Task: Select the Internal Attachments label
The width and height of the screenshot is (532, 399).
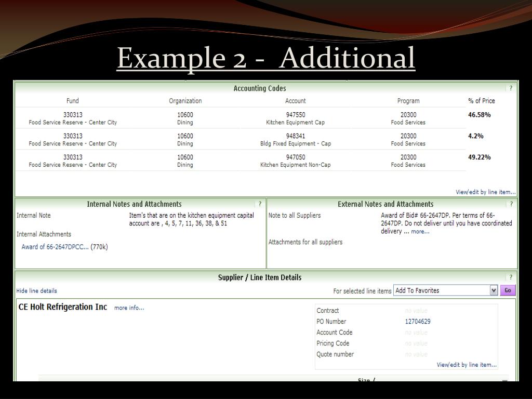Action: 44,234
